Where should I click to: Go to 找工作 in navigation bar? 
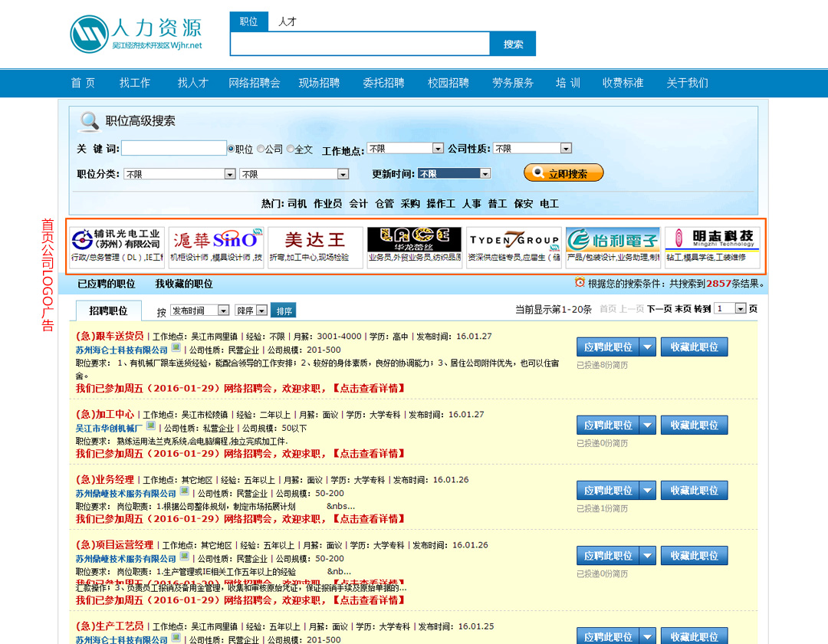pos(134,83)
